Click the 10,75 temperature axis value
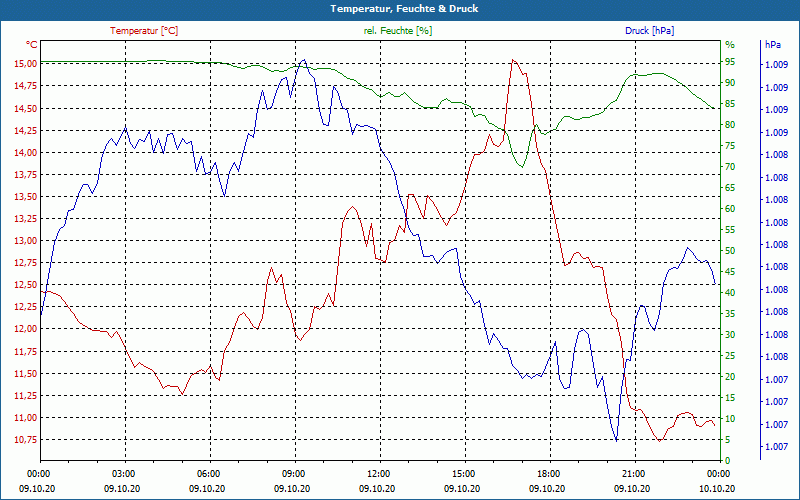800x500 pixels. pos(27,439)
